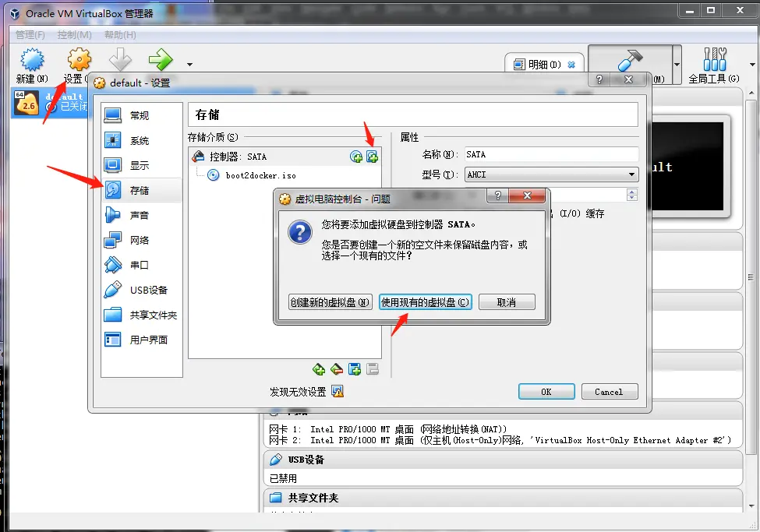Open the Type (型号) AHCI dropdown

(552, 174)
